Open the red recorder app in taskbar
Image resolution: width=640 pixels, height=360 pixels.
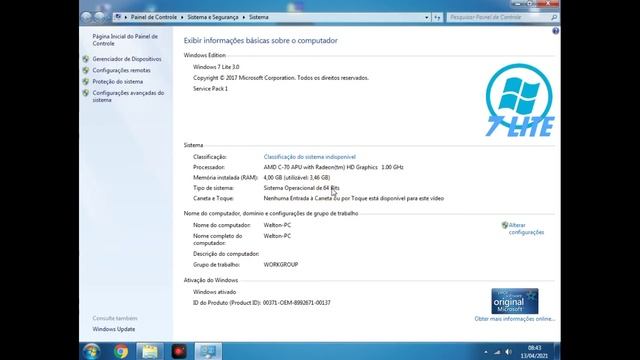tap(179, 351)
